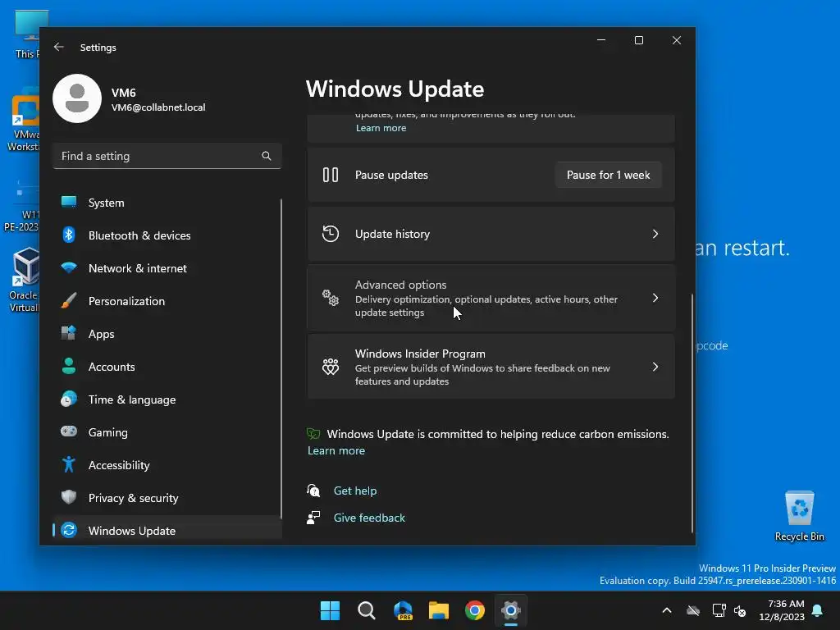Go to Network & internet settings
Viewport: 840px width, 630px height.
click(x=167, y=268)
